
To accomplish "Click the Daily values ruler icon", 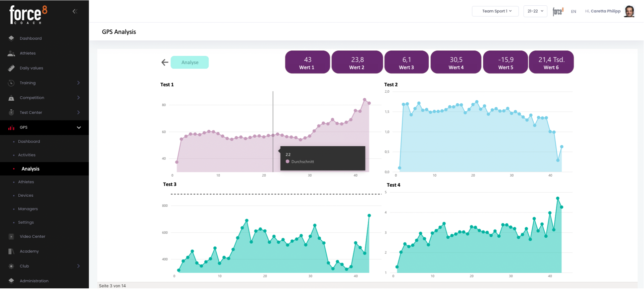I will click(11, 68).
